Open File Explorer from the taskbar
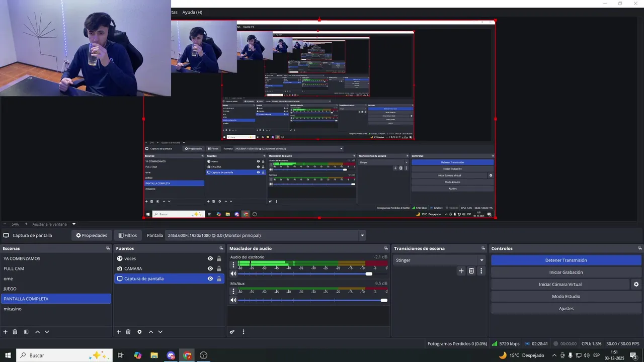 pyautogui.click(x=154, y=355)
